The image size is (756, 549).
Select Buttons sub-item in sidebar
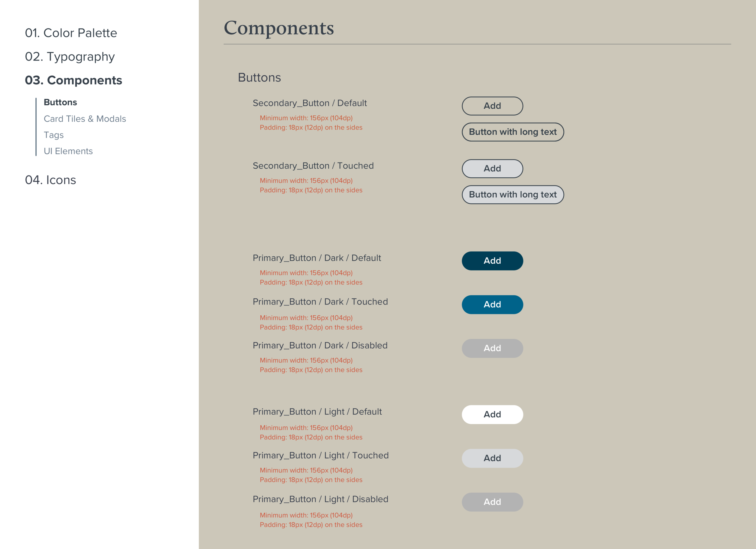60,102
